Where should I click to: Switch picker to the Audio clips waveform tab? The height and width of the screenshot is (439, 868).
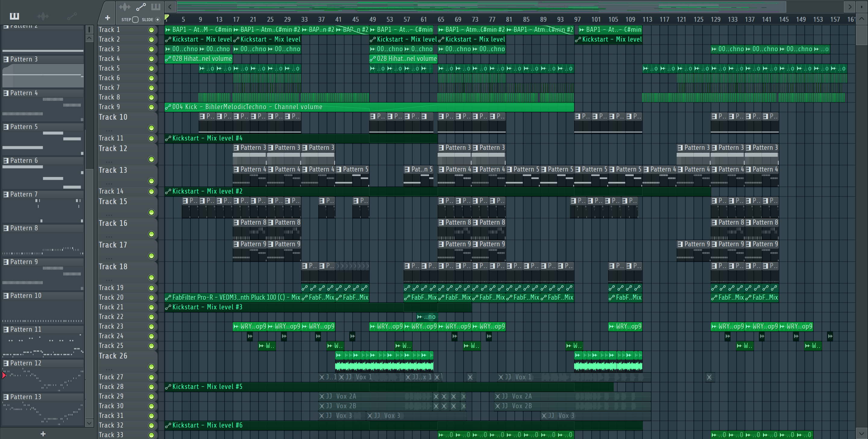point(43,16)
